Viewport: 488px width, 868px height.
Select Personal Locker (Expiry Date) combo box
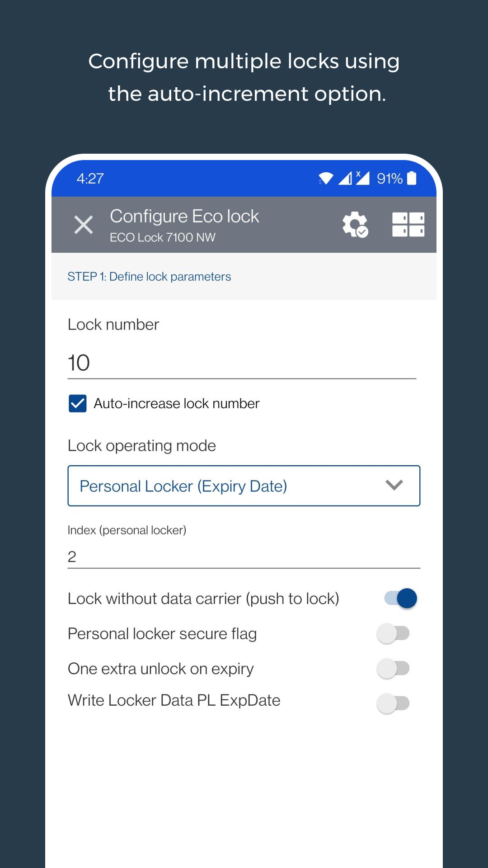(244, 486)
